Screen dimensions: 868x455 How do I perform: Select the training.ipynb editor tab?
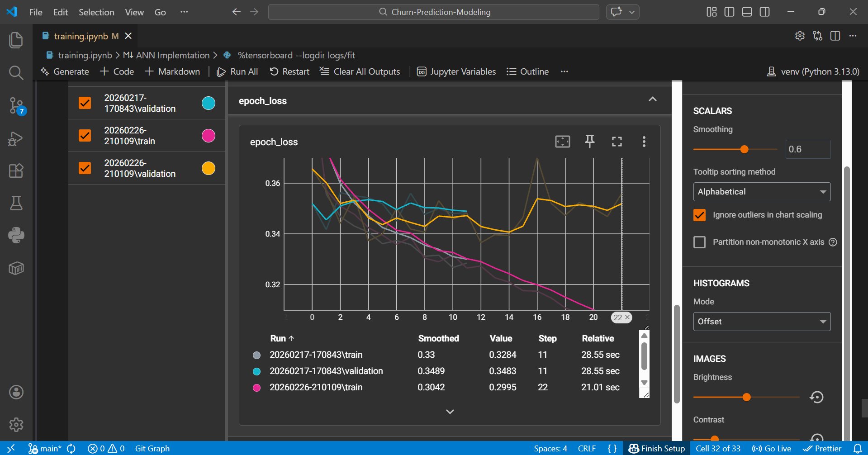(x=81, y=36)
